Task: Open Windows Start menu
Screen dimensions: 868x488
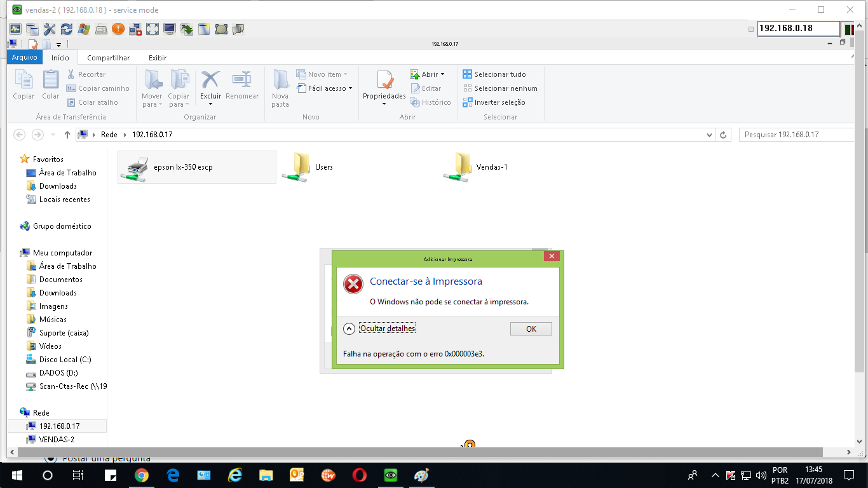Action: [x=16, y=475]
